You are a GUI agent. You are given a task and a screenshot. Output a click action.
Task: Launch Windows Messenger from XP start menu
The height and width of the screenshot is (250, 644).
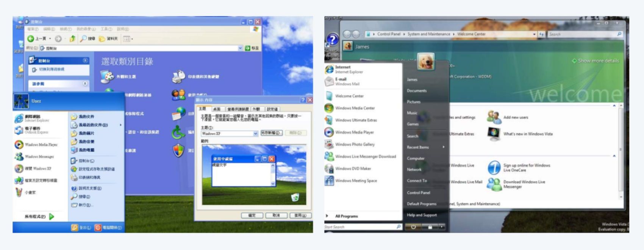tap(34, 157)
